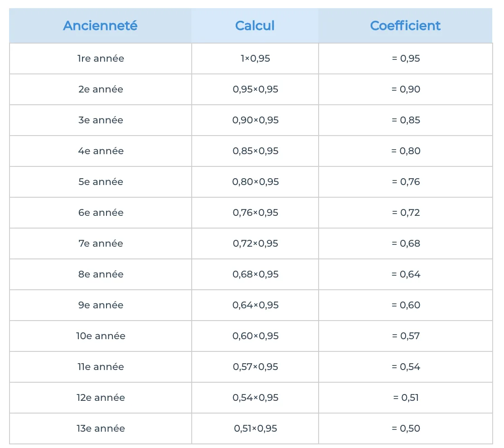Select the 0,54×0,95 calculation cell
This screenshot has width=504, height=448.
point(255,398)
